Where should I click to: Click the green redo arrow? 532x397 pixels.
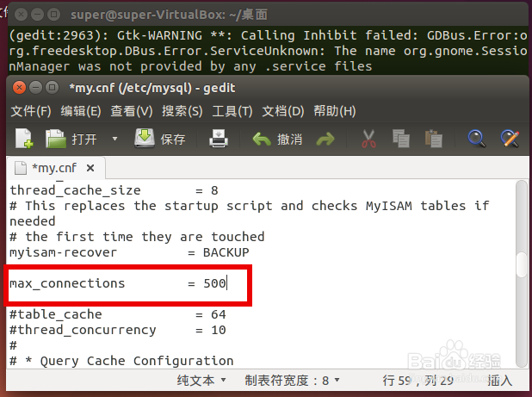pos(325,140)
